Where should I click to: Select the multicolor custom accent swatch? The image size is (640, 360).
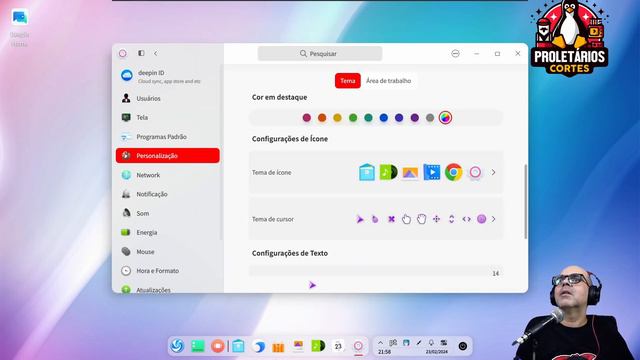445,118
